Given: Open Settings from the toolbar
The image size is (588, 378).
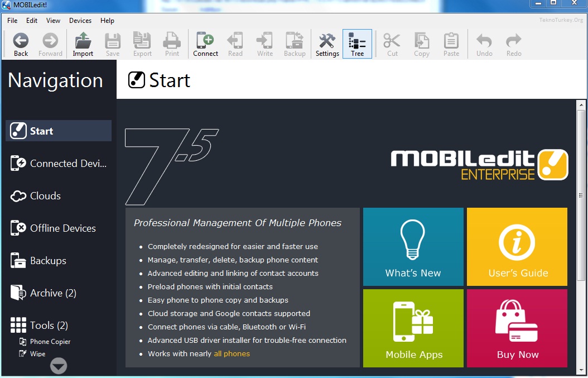Looking at the screenshot, I should [x=327, y=44].
